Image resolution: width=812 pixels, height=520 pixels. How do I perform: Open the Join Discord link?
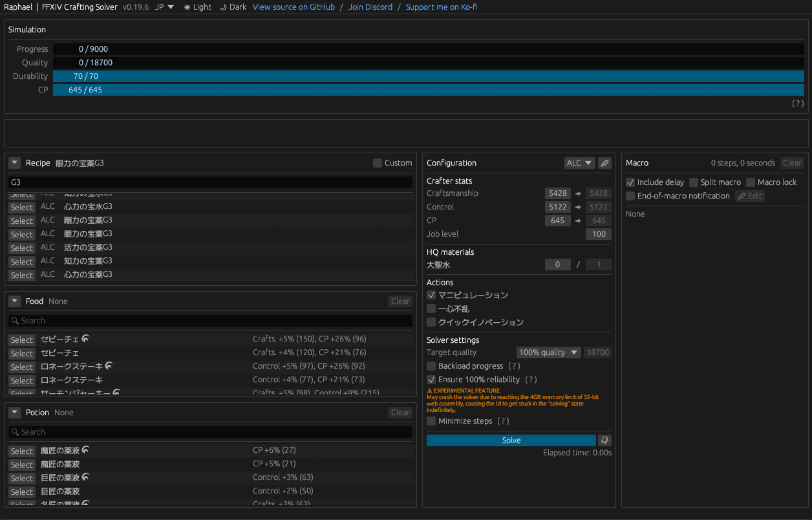click(370, 7)
